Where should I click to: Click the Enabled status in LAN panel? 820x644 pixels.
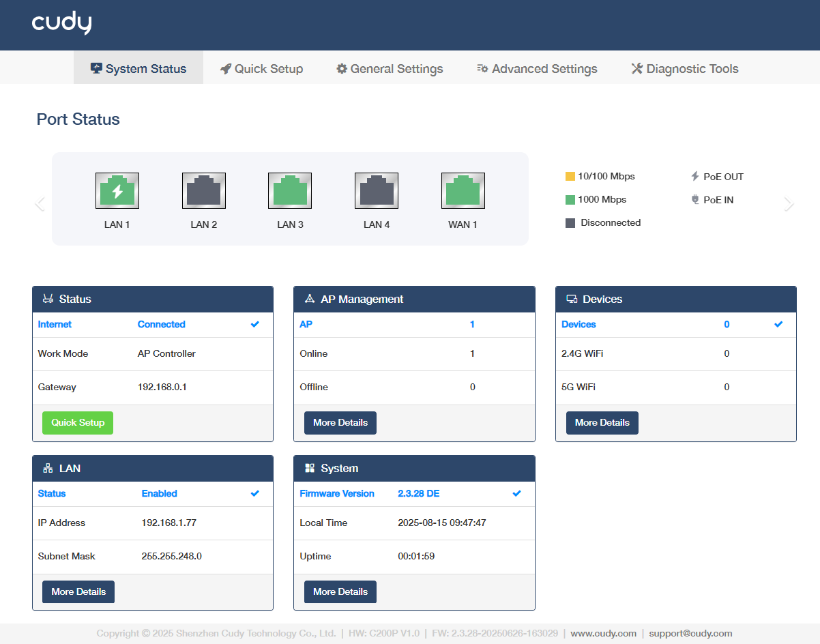coord(160,493)
